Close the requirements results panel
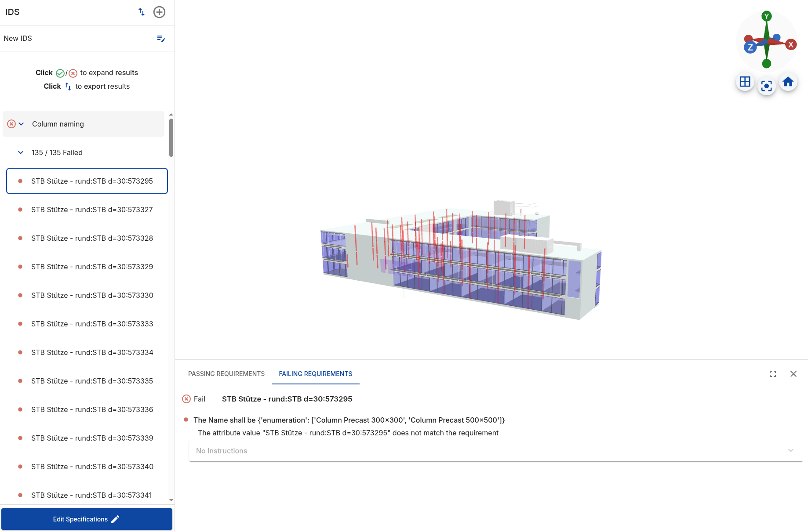 pyautogui.click(x=793, y=374)
